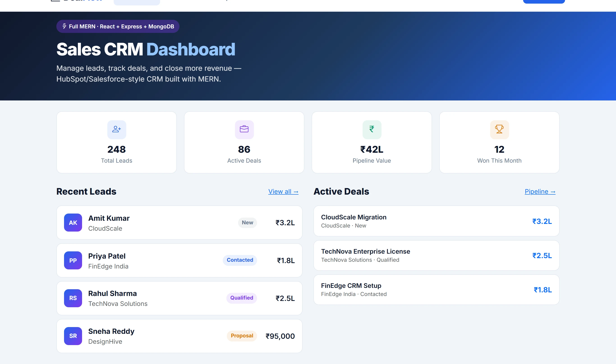Select the Amit Kumar lead name
This screenshot has height=364, width=616.
point(109,218)
